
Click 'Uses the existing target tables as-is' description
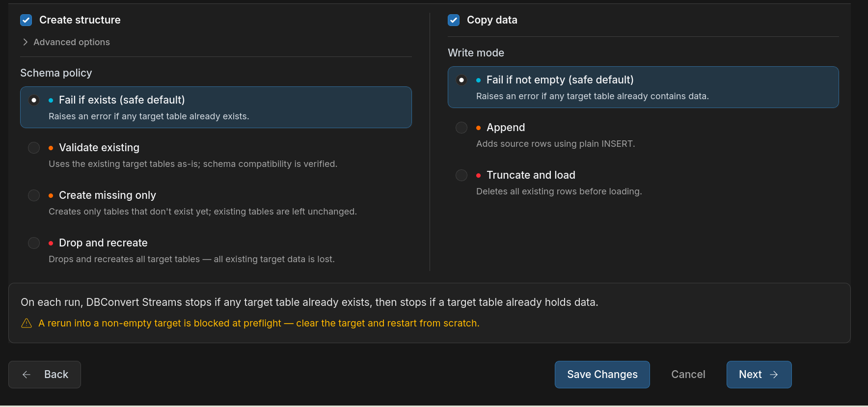click(x=193, y=164)
